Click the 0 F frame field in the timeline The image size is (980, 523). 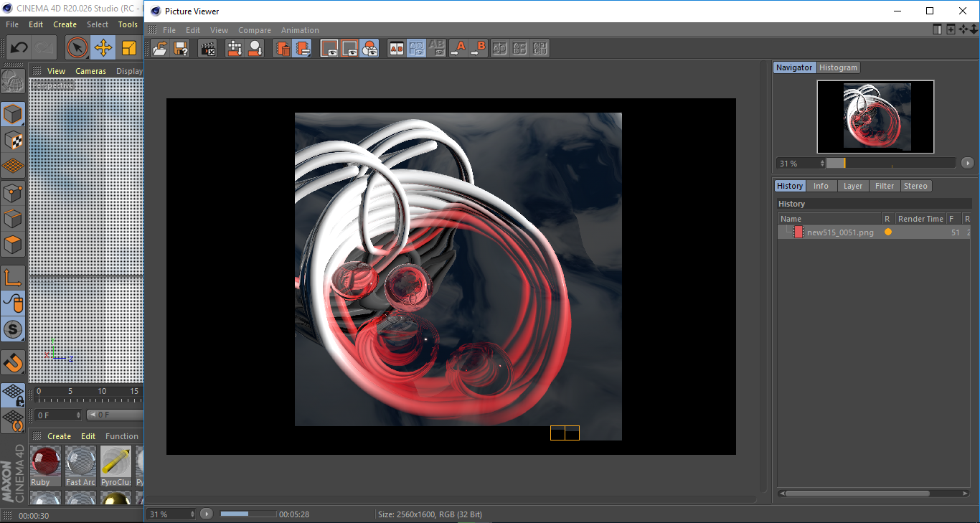click(x=57, y=415)
